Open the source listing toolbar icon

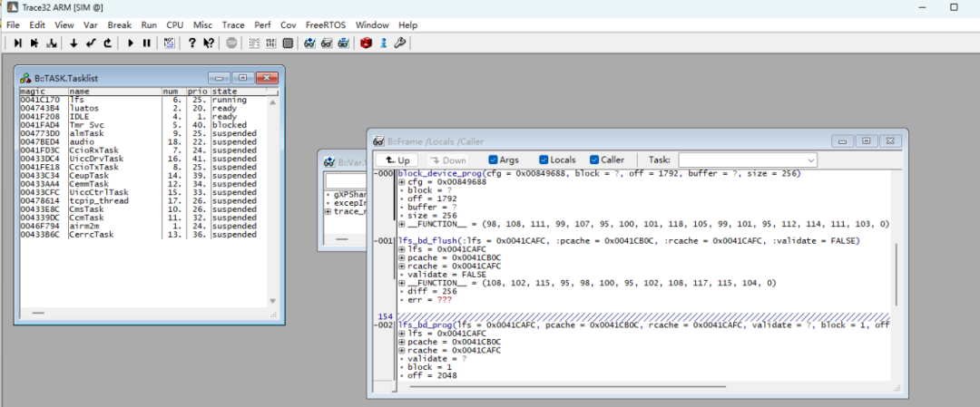pos(254,44)
